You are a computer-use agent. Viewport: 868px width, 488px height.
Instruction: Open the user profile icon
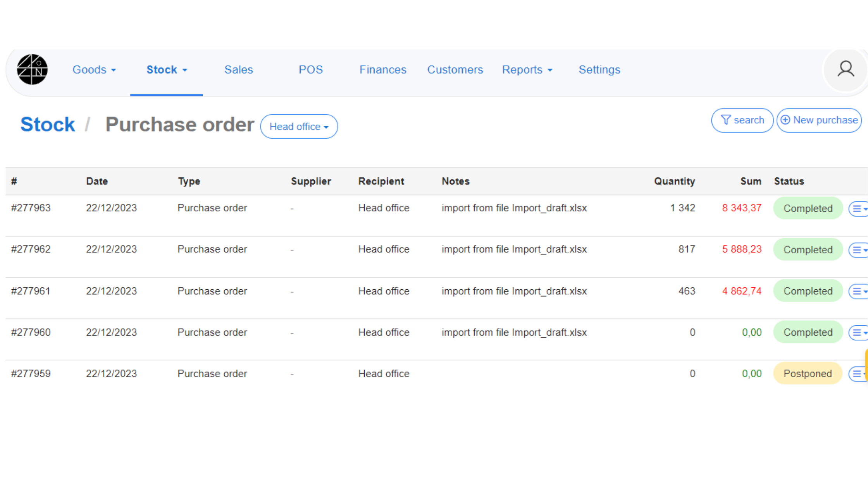point(845,70)
